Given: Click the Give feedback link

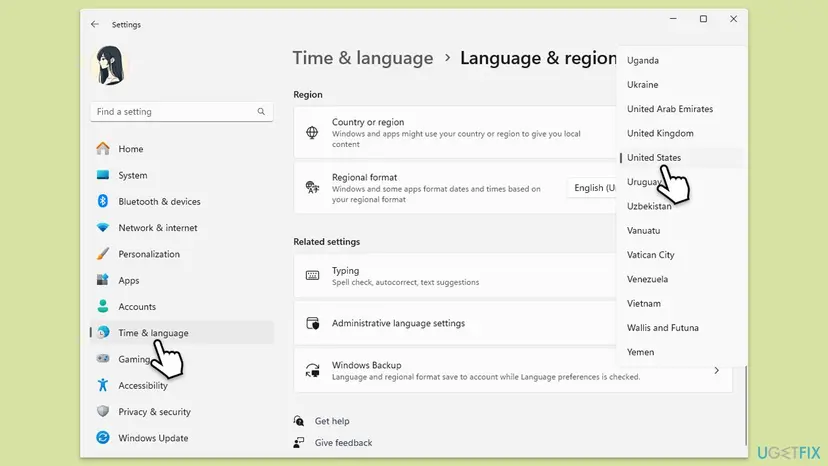Looking at the screenshot, I should [343, 443].
